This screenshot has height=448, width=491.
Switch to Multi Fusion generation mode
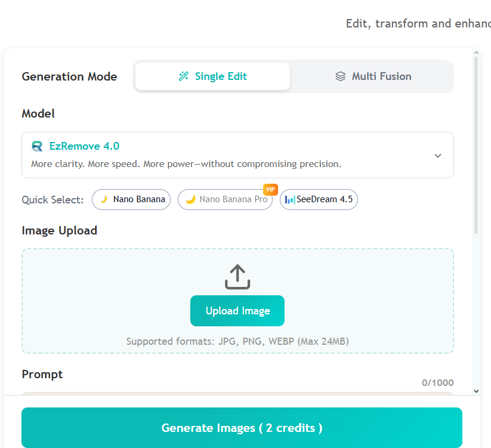(x=373, y=76)
